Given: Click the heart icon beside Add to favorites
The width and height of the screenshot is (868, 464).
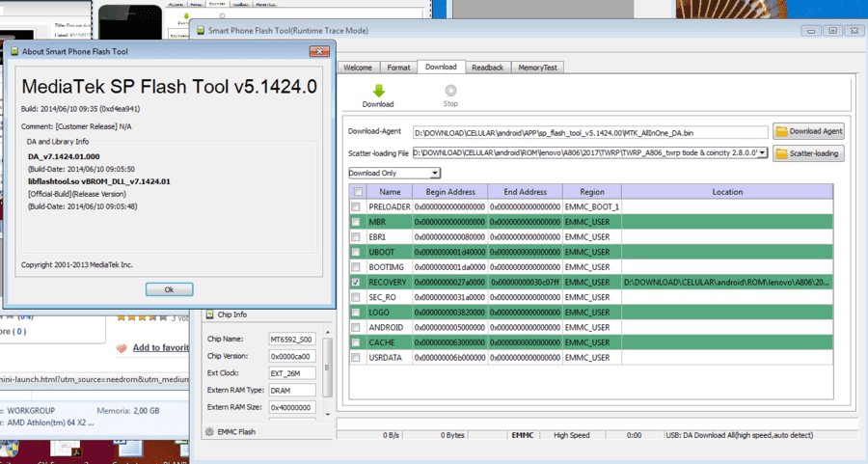Looking at the screenshot, I should pos(122,348).
